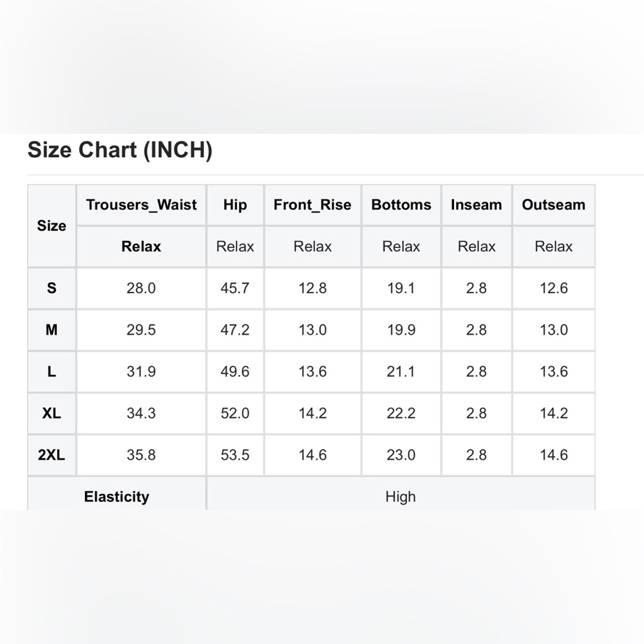Click the Hip column header
Screen dimensions: 644x644
[x=235, y=205]
